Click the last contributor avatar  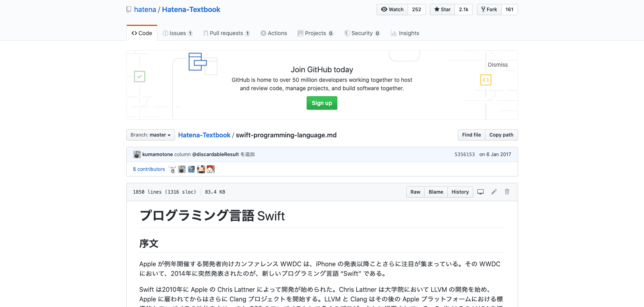211,170
